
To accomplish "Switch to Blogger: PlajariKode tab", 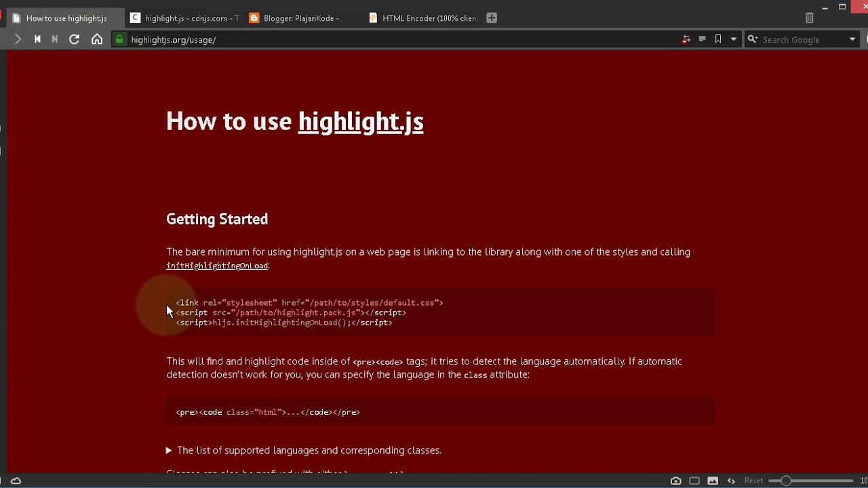I will click(304, 18).
